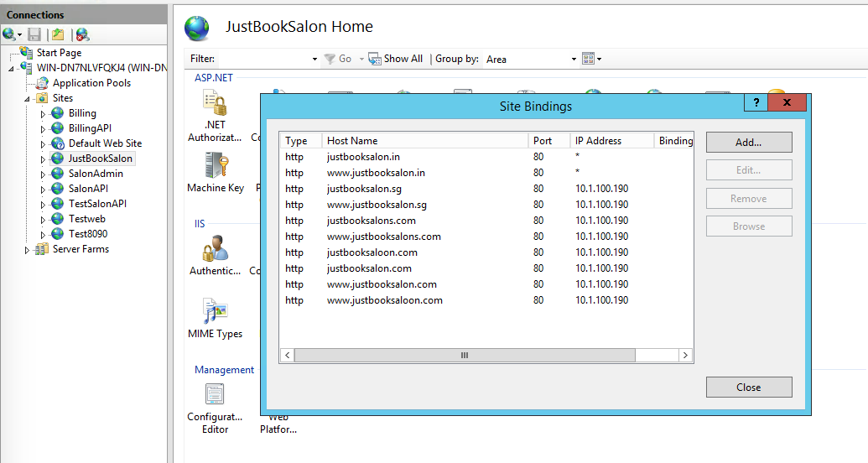The image size is (868, 463).
Task: Select the justbooksalons.com binding row
Action: point(486,221)
